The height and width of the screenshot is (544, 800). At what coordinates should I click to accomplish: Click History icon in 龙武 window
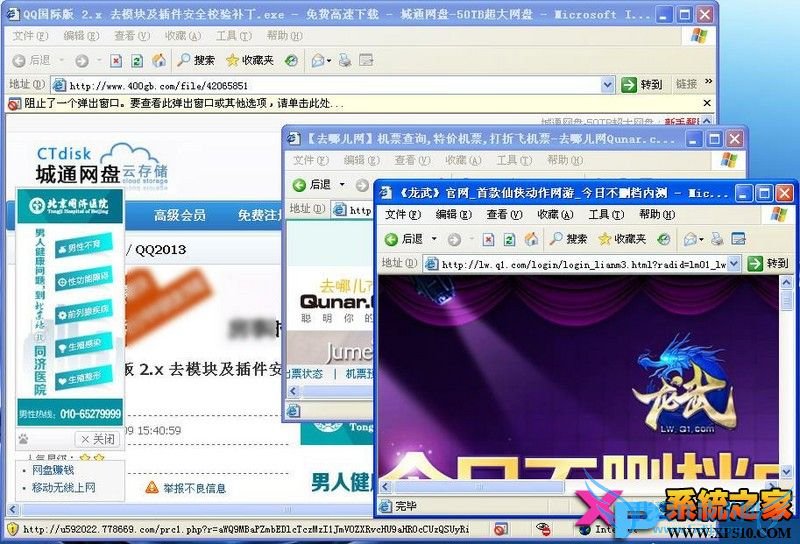click(x=664, y=239)
